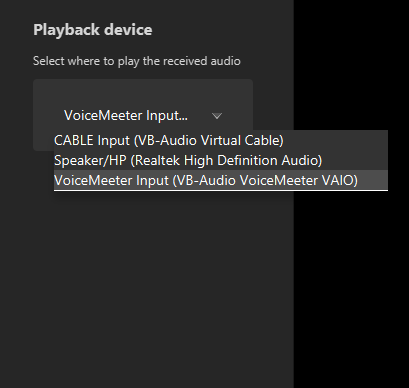
Task: Pick the Realtek speaker output entry
Action: pyautogui.click(x=221, y=160)
